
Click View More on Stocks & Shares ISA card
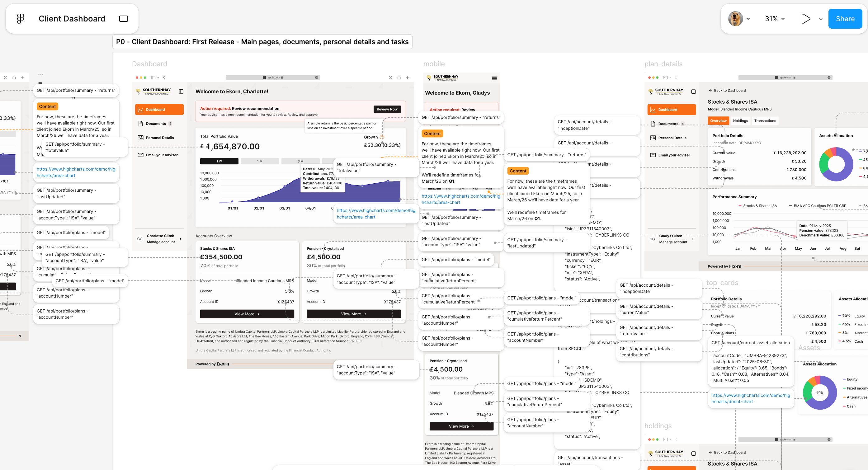tap(247, 314)
